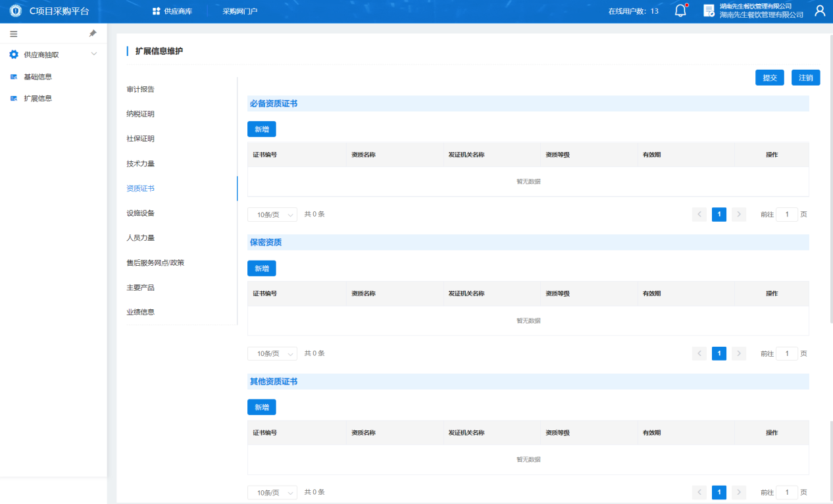This screenshot has width=833, height=504.
Task: Open 供应商库 in the top navigation
Action: tap(172, 11)
